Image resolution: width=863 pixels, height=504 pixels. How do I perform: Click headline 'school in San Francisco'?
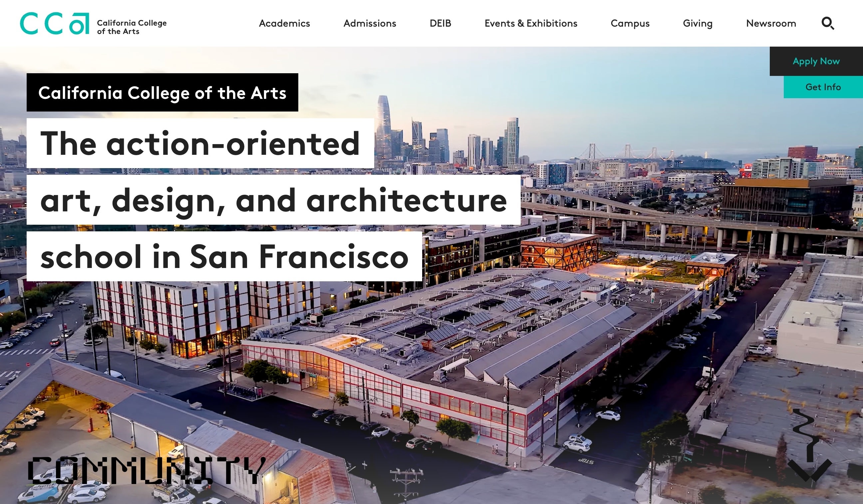click(224, 256)
